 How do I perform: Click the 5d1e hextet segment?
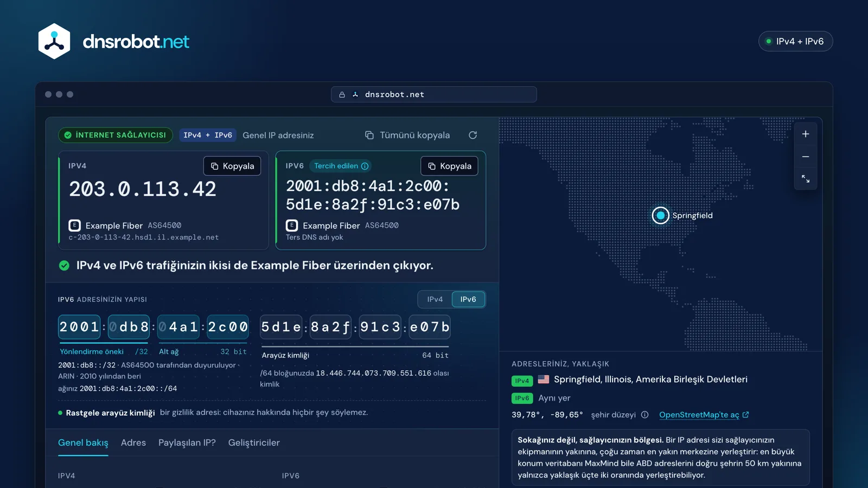click(281, 327)
